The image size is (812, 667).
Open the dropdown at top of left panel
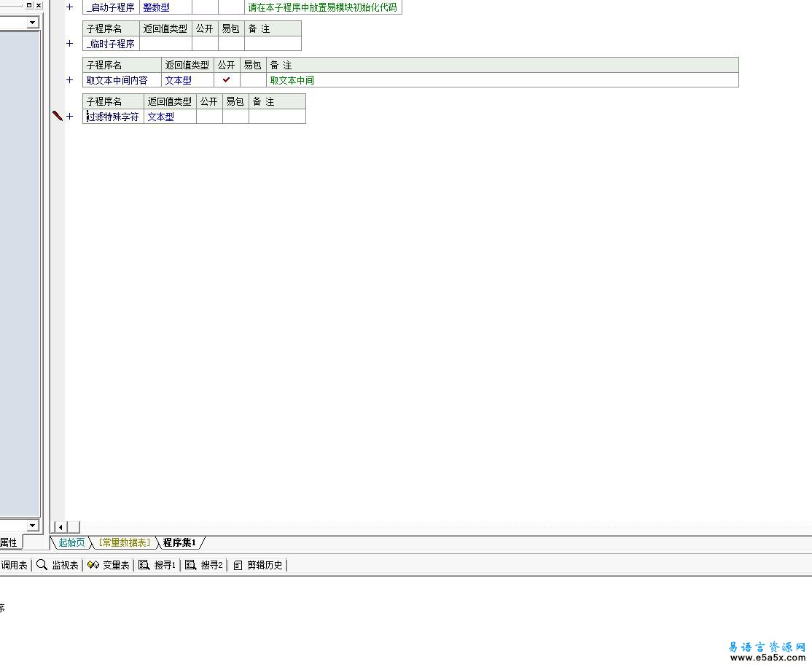(32, 23)
